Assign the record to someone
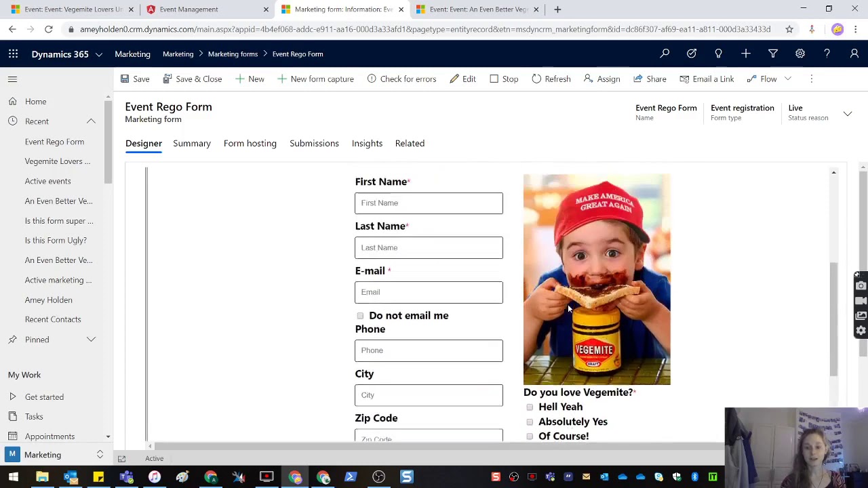The height and width of the screenshot is (488, 868). (601, 79)
